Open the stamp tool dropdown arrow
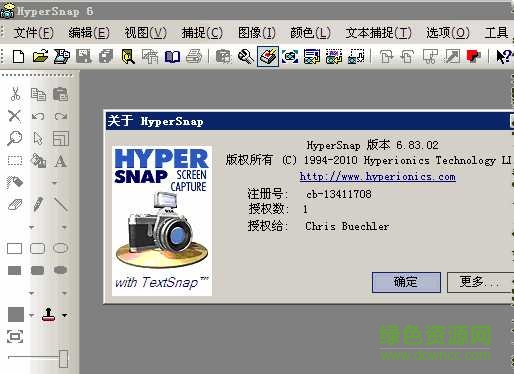 coord(65,315)
